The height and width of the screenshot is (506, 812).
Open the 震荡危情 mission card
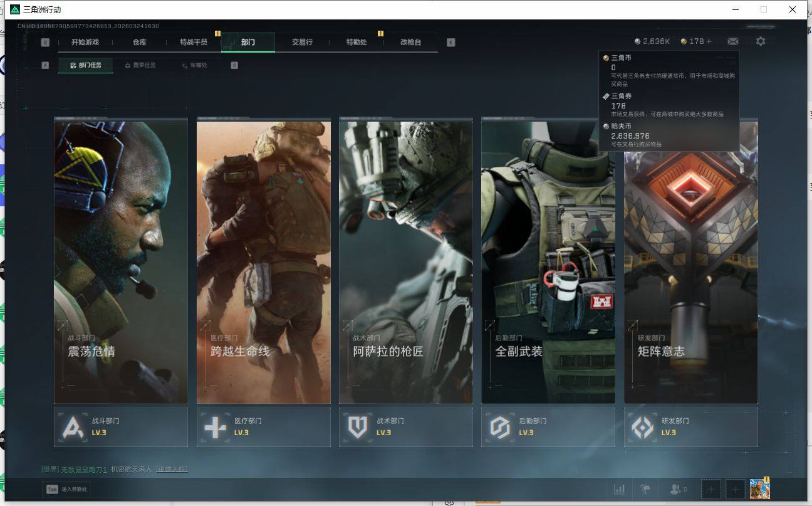click(x=121, y=262)
